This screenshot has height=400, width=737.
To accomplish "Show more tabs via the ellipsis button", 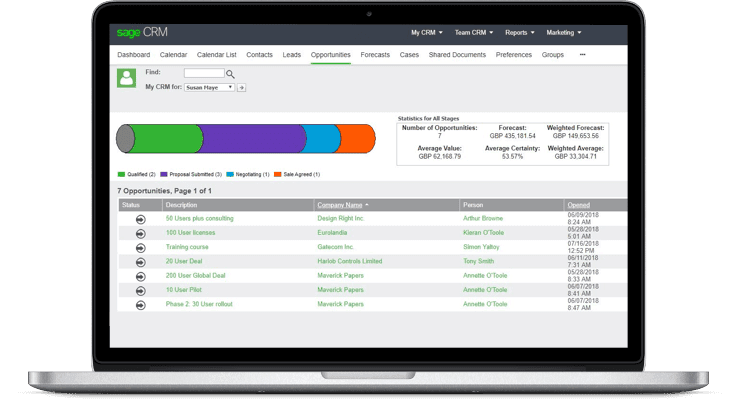I will point(582,55).
